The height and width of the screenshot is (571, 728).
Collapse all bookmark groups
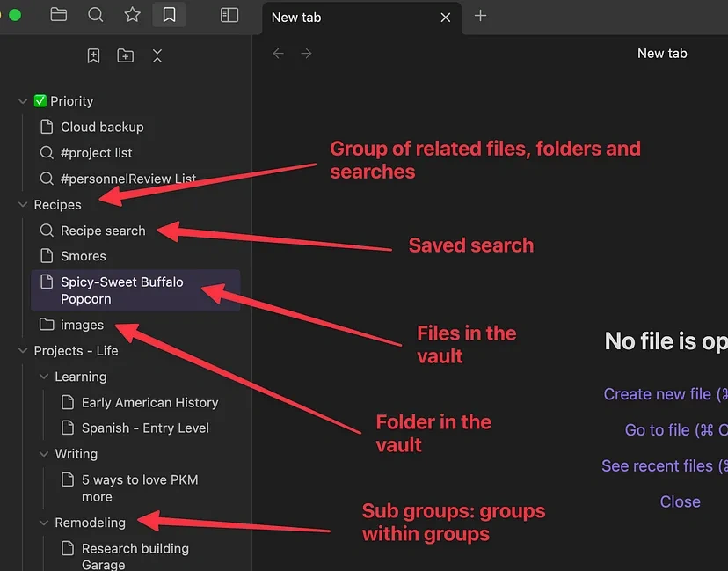[x=157, y=55]
